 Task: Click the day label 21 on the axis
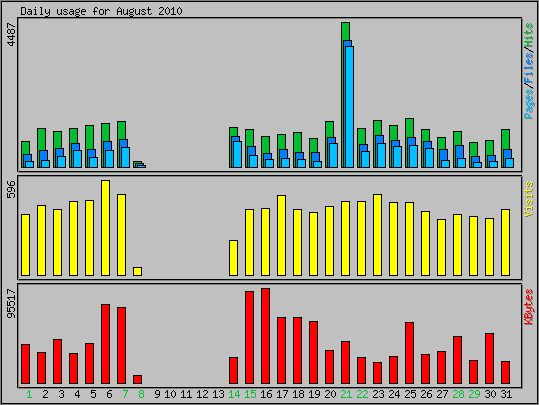pyautogui.click(x=346, y=394)
